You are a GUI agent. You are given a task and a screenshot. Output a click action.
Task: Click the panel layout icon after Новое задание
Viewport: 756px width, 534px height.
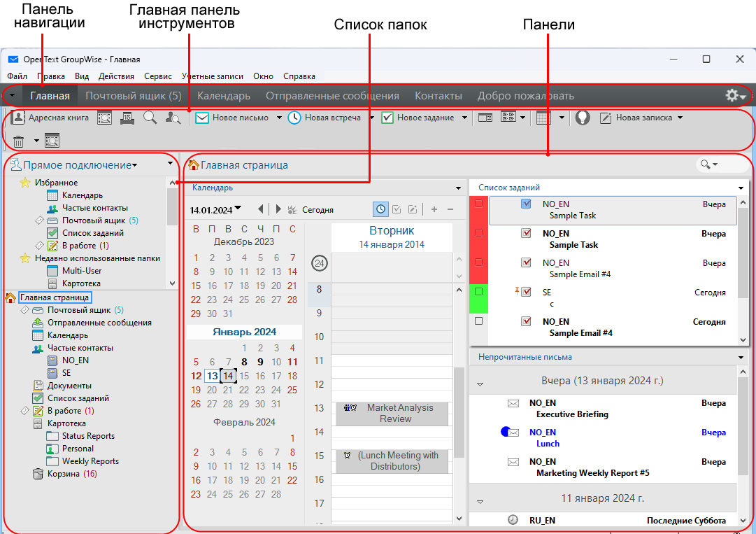[x=485, y=118]
